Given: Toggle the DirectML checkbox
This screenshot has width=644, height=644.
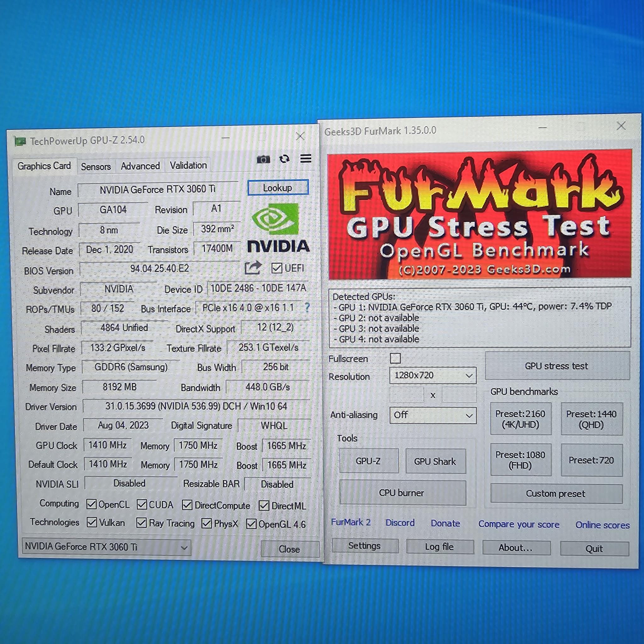Looking at the screenshot, I should 264,505.
